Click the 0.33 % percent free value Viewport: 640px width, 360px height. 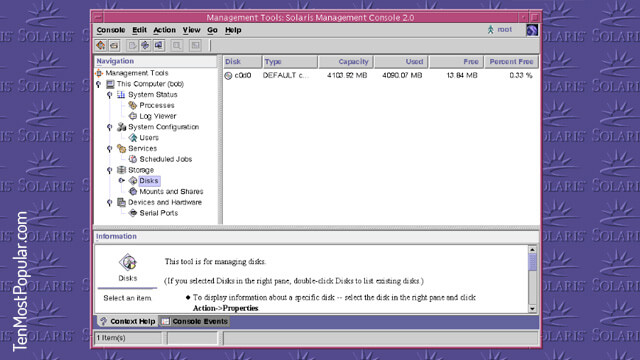[x=521, y=76]
